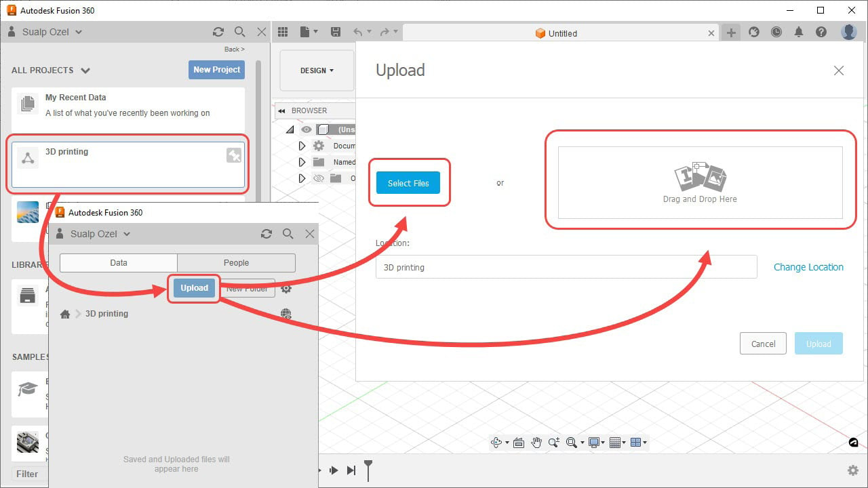The height and width of the screenshot is (488, 868).
Task: Close the inset data panel
Action: (310, 234)
